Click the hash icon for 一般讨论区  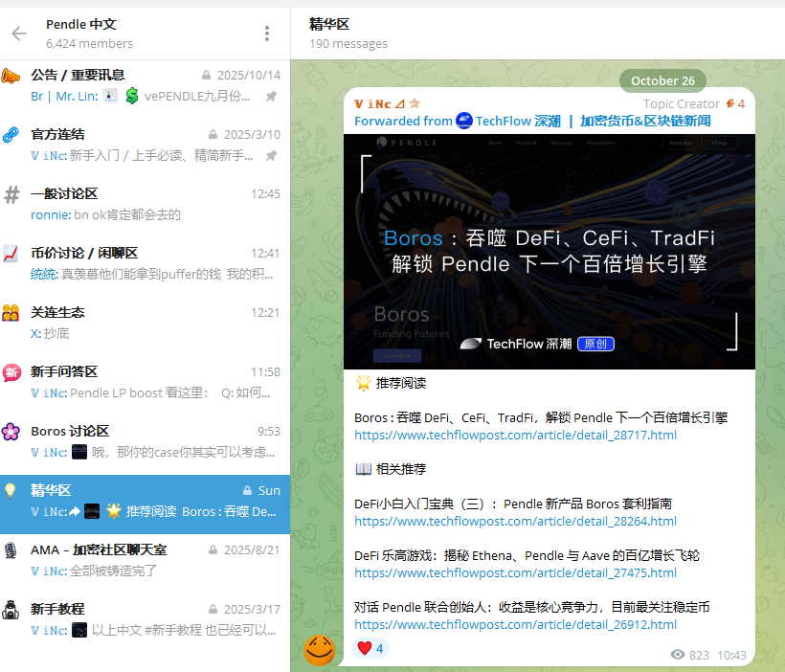click(11, 194)
